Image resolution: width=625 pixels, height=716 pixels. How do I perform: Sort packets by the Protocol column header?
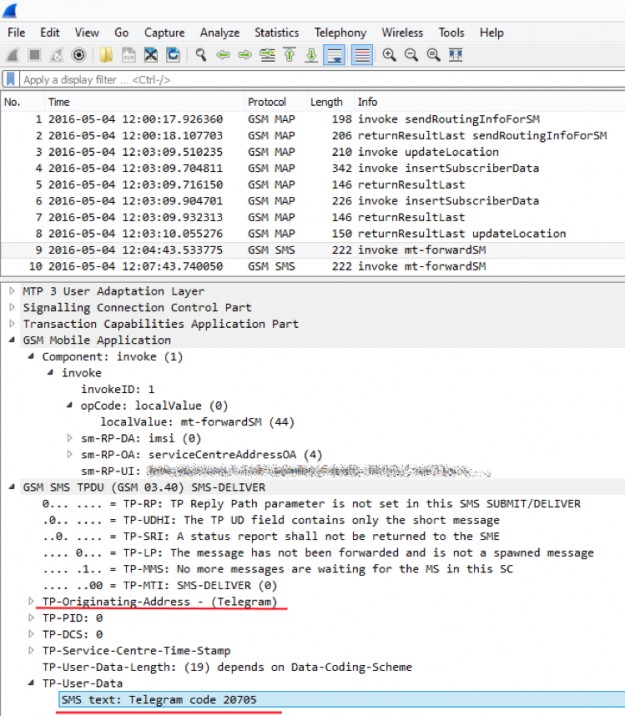pyautogui.click(x=267, y=102)
